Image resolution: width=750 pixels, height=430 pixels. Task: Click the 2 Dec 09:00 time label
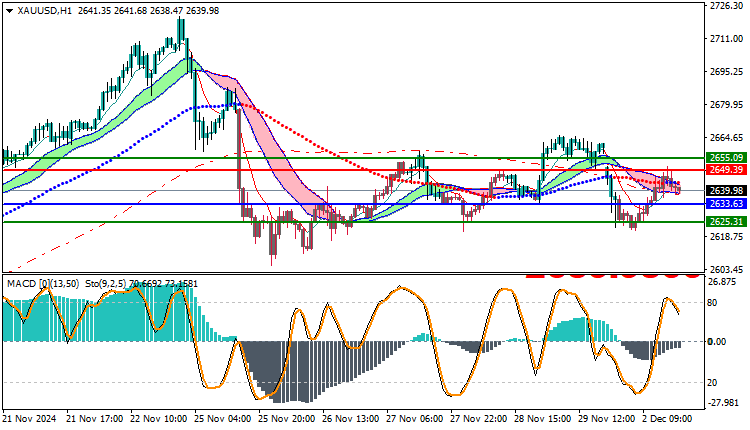click(x=667, y=419)
